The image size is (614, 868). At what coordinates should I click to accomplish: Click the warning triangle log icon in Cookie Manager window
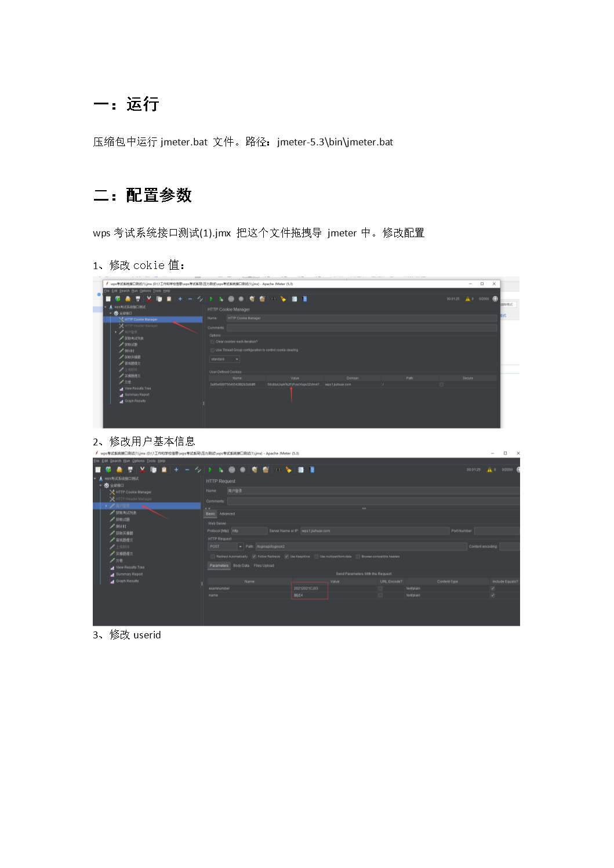click(468, 299)
